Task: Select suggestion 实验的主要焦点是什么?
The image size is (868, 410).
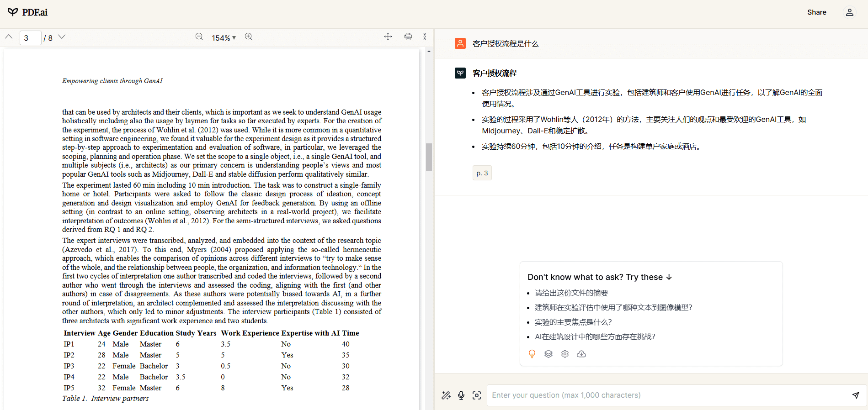Action: [573, 322]
